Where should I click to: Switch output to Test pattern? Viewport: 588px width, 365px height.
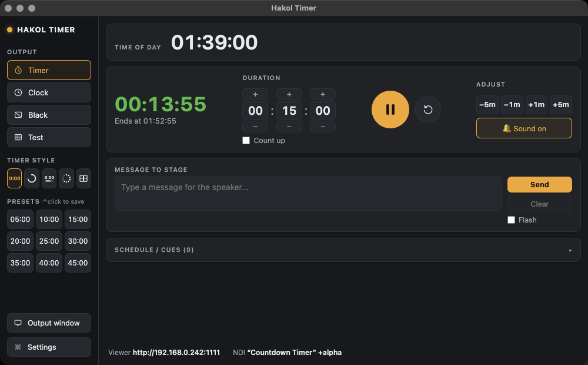(x=49, y=137)
